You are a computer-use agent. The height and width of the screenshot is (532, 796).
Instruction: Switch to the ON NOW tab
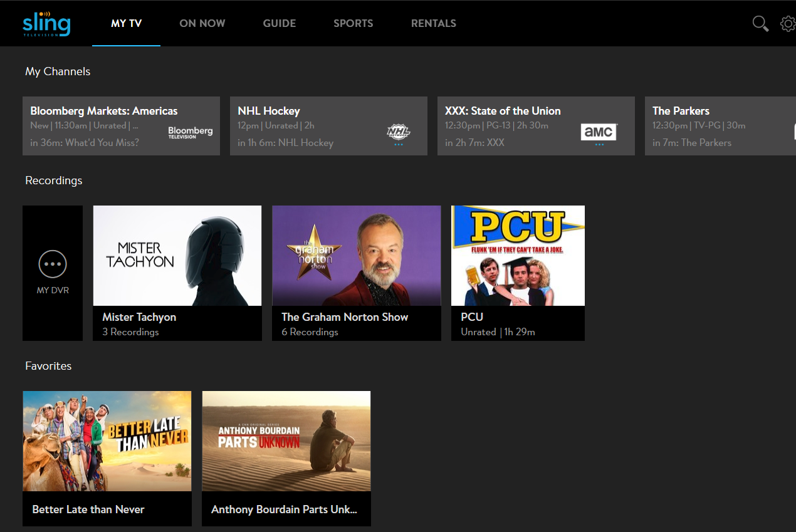point(202,24)
